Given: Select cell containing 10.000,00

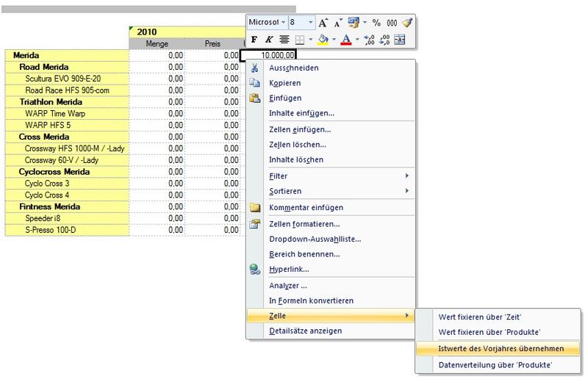Looking at the screenshot, I should (268, 55).
